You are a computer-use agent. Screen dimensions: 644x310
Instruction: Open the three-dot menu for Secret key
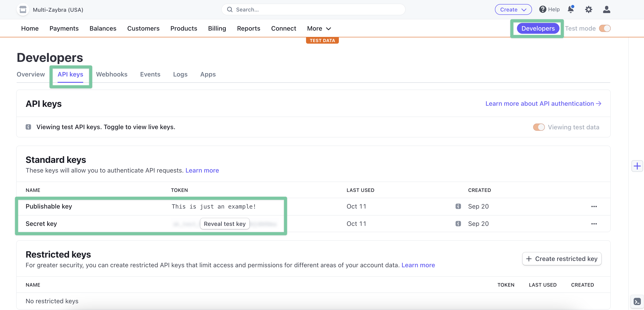594,224
